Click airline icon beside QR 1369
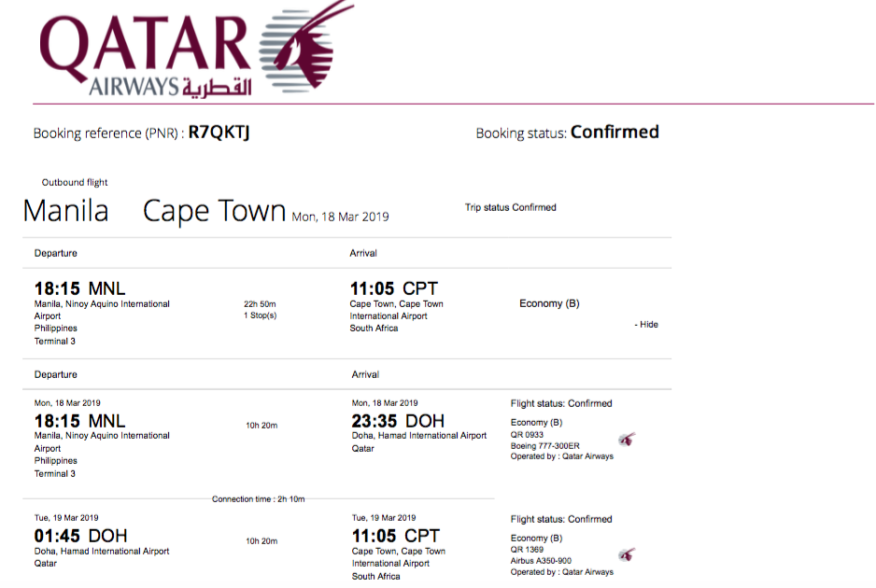Screen dimensions: 876x588 627,555
